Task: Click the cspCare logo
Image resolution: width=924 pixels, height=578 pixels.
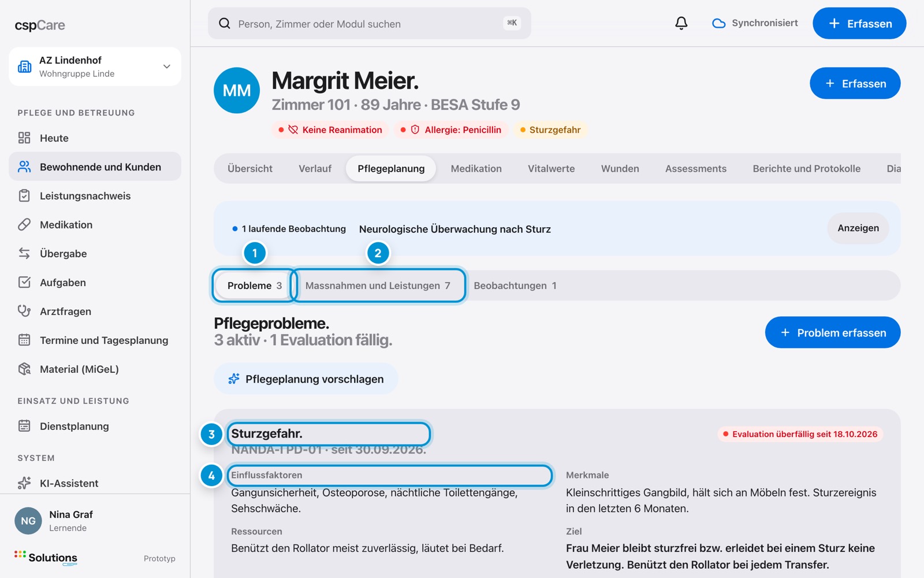Action: (40, 25)
